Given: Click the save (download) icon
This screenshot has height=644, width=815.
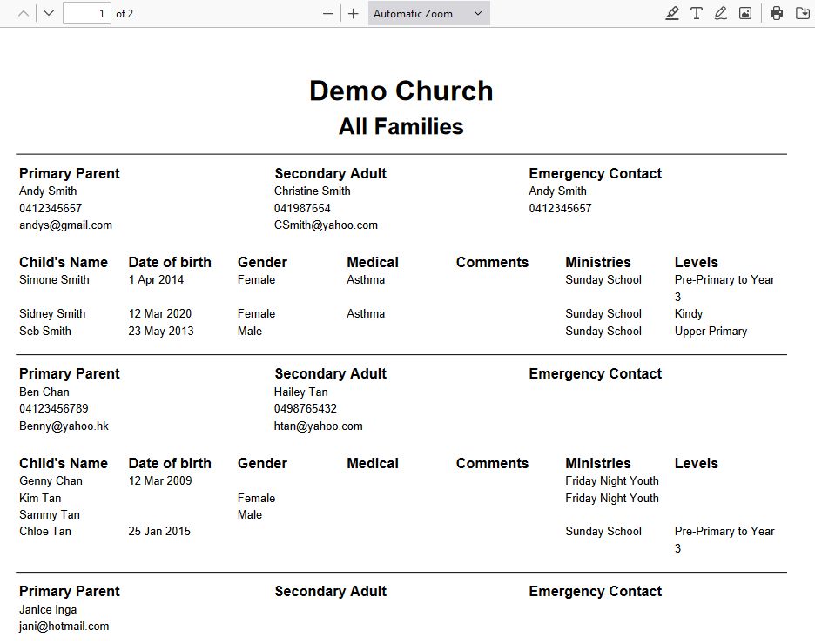Looking at the screenshot, I should (802, 13).
